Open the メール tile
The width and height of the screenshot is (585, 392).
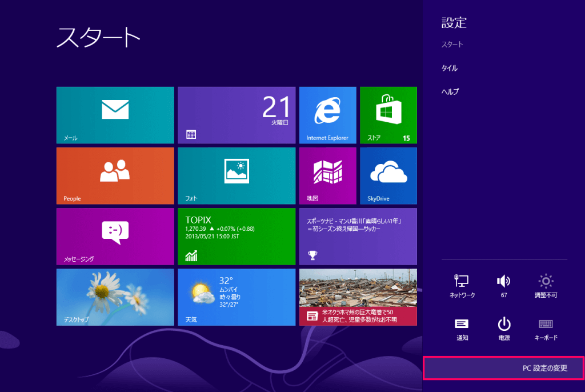(x=114, y=115)
